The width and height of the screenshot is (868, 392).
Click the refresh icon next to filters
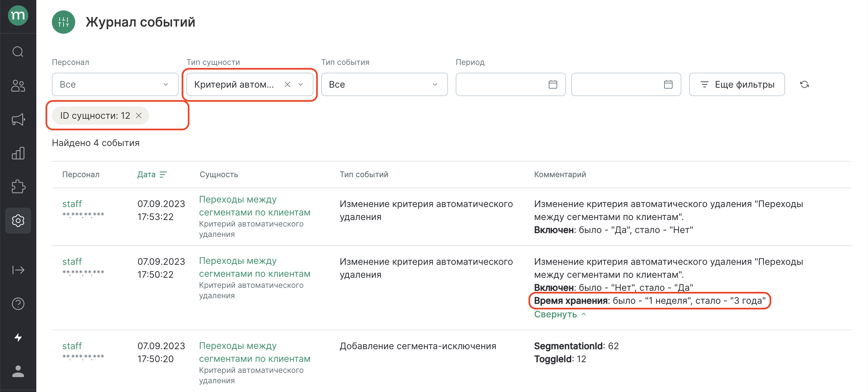coord(804,84)
